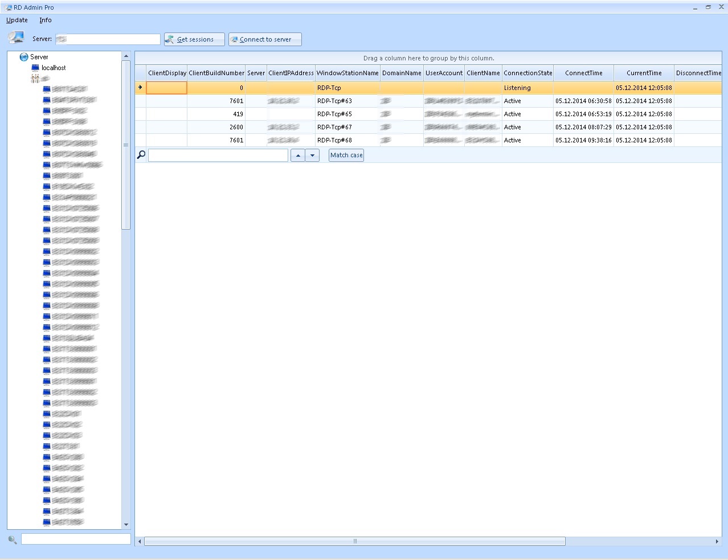This screenshot has width=728, height=560.
Task: Click build number 2600 cell
Action: (216, 127)
